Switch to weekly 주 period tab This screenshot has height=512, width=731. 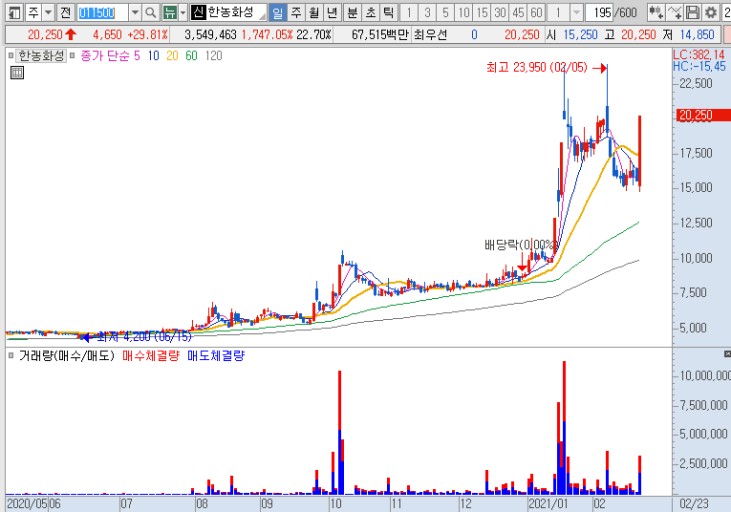[x=296, y=12]
